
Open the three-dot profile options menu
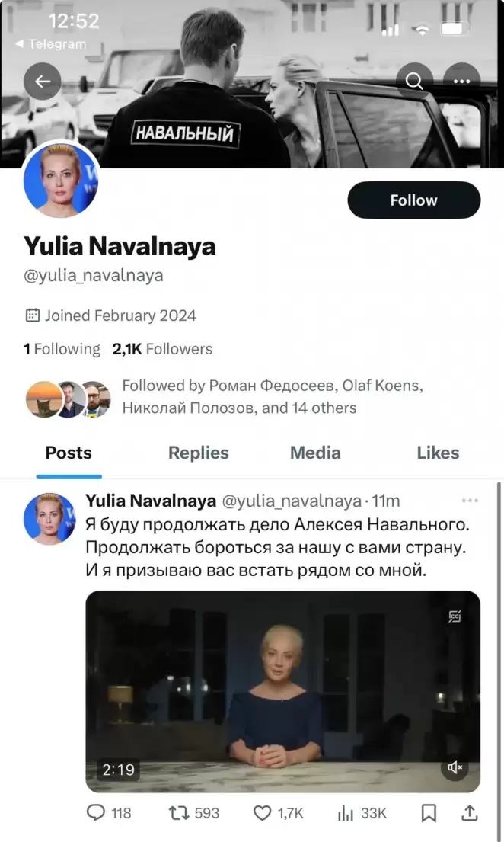coord(461,82)
